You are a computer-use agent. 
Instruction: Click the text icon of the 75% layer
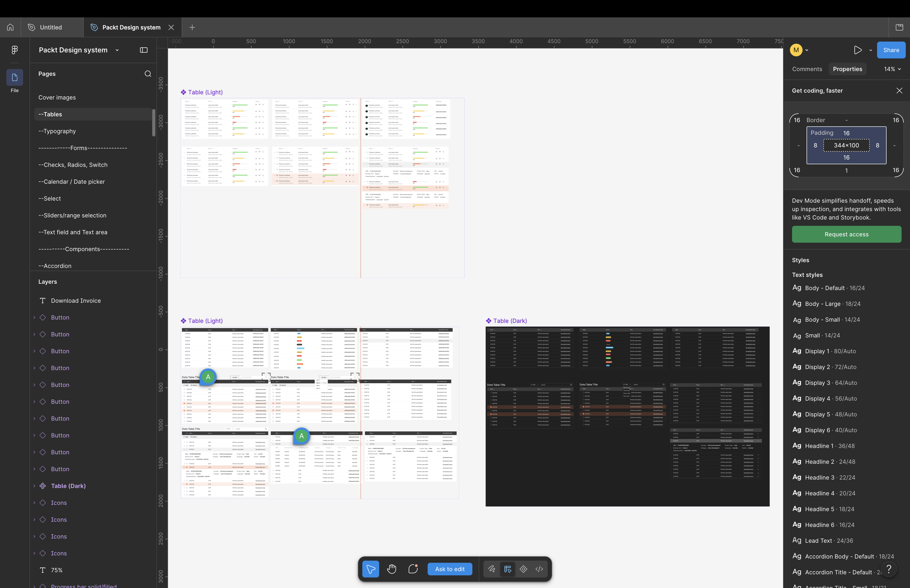pyautogui.click(x=43, y=570)
